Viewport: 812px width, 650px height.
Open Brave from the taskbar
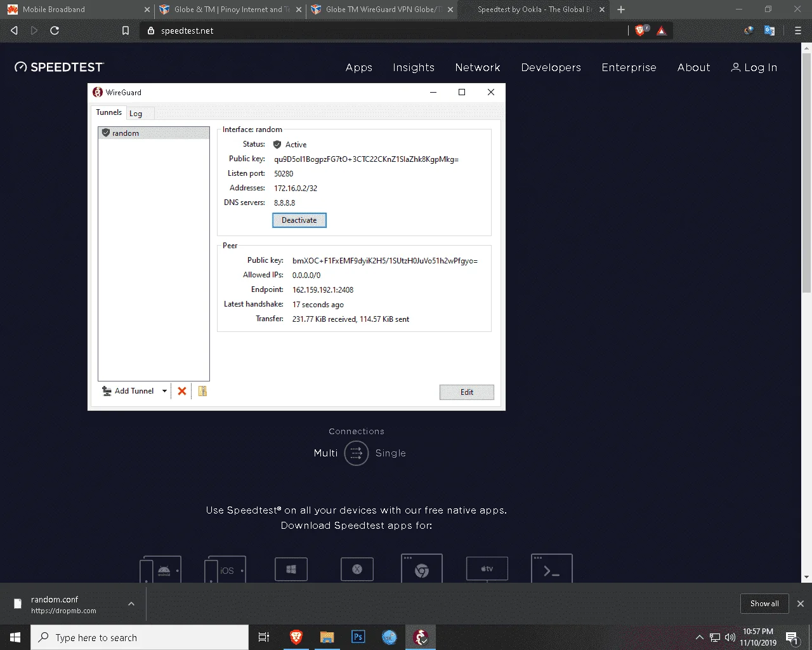296,637
